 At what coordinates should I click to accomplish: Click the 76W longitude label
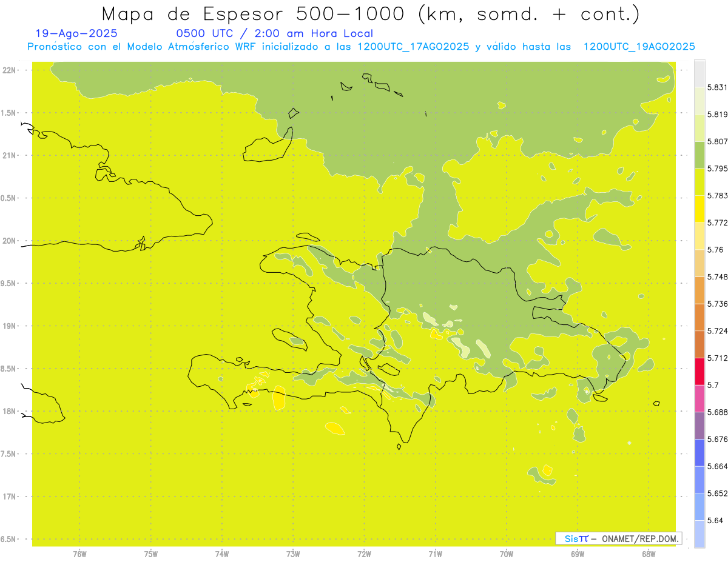(79, 554)
